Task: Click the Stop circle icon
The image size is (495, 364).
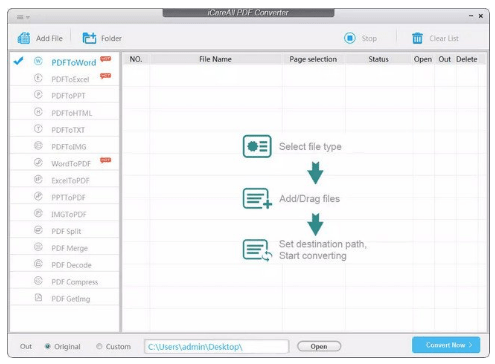Action: 350,38
